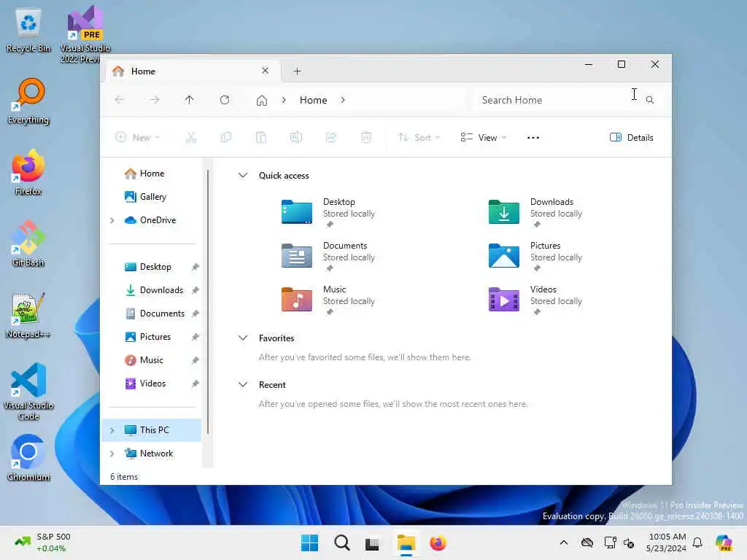The image size is (747, 560).
Task: Open S&P 500 widget on taskbar
Action: pos(42,542)
